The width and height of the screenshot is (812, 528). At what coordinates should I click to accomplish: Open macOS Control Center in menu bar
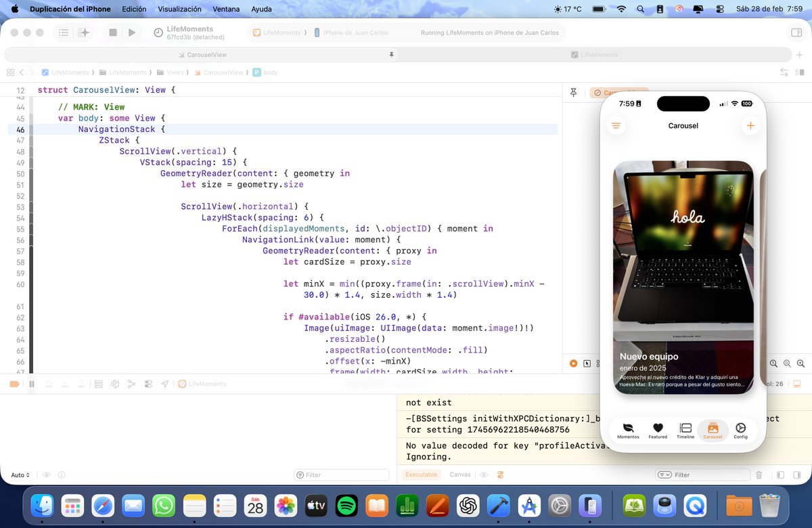click(x=719, y=9)
